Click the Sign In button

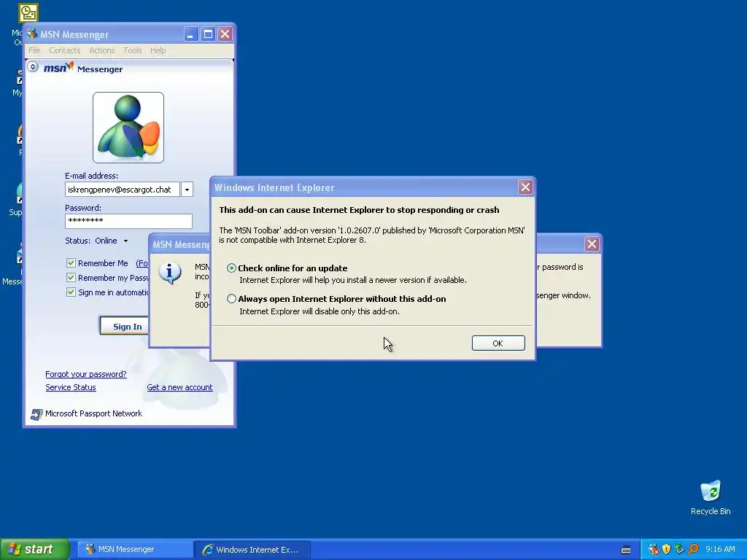click(125, 326)
